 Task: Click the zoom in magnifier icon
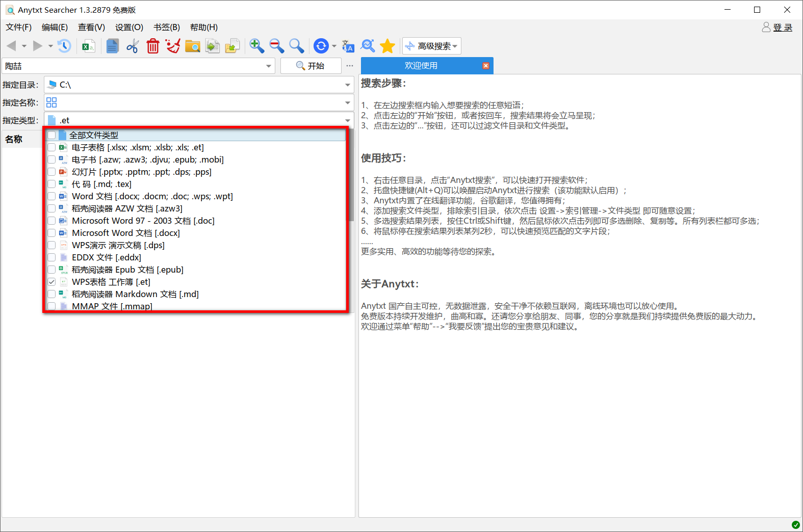click(x=257, y=46)
